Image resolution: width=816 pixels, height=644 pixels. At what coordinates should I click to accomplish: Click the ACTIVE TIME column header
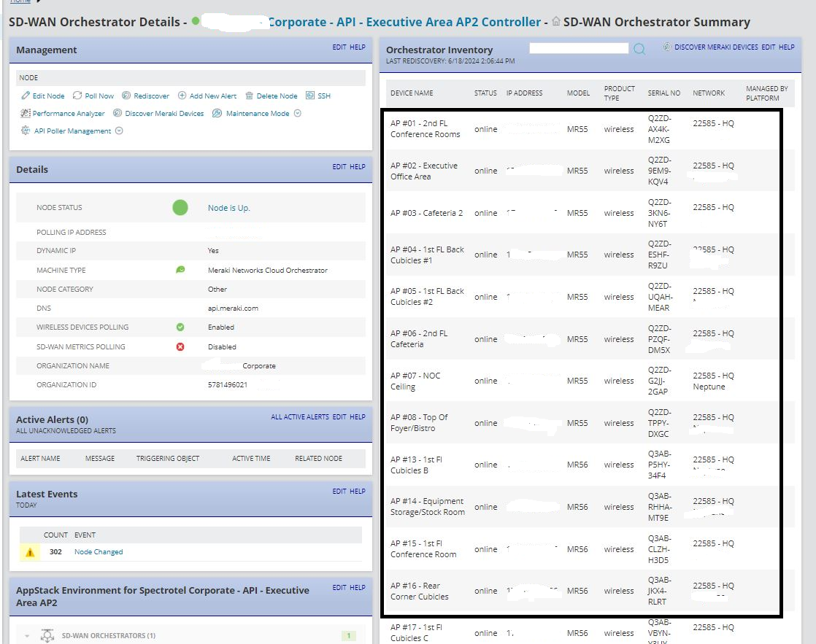pos(251,458)
